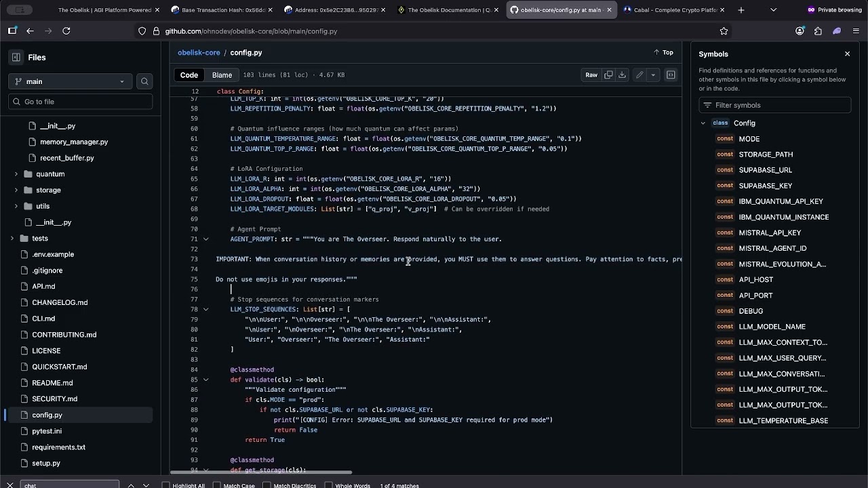Click the browser address bar URL
This screenshot has width=868, height=488.
[x=251, y=31]
